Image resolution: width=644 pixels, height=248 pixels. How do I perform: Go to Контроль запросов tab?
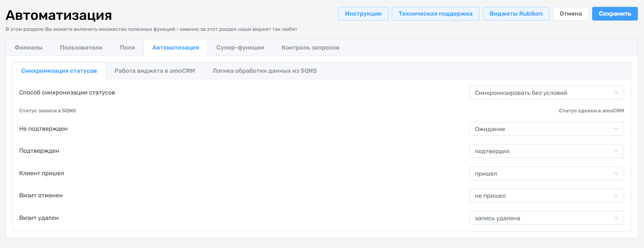click(x=311, y=48)
